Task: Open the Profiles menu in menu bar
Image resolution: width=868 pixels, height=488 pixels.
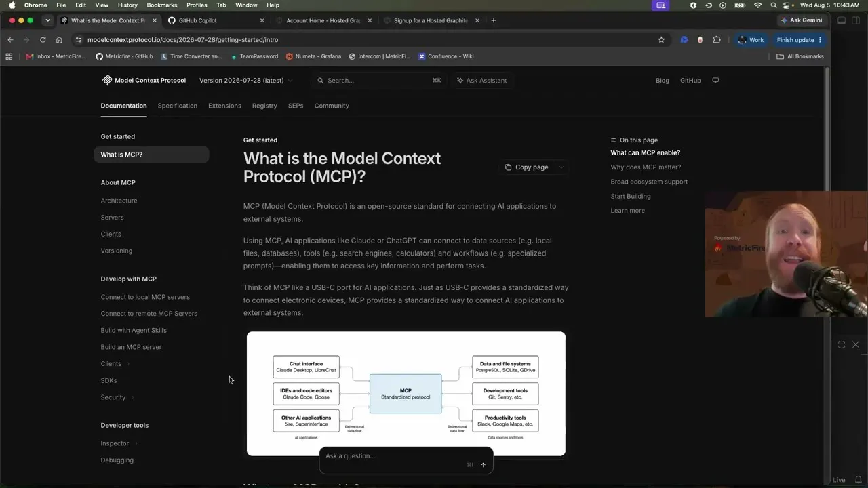Action: coord(197,5)
